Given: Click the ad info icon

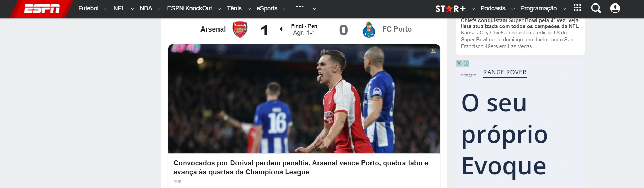Looking at the screenshot, I should tap(466, 63).
